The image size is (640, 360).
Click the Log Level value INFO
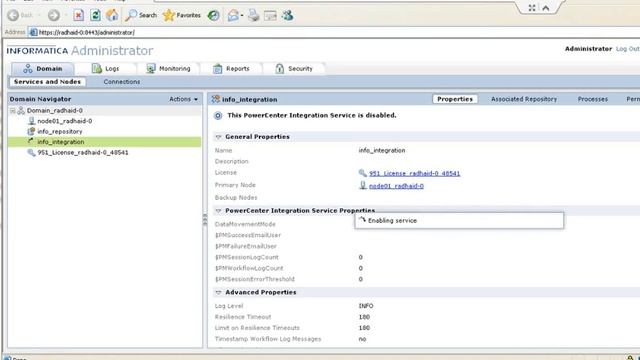(366, 306)
